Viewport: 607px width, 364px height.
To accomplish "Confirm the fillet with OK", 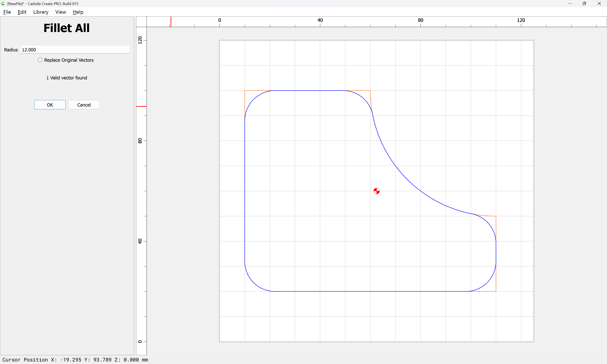I will (50, 105).
